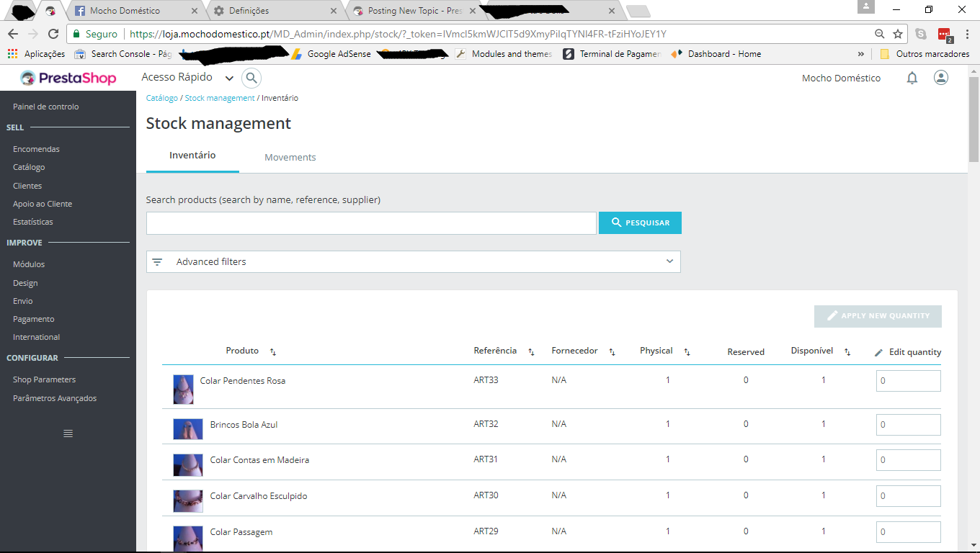Screen dimensions: 980x553
Task: Open the Mocho Doméstico shop link
Action: 841,78
